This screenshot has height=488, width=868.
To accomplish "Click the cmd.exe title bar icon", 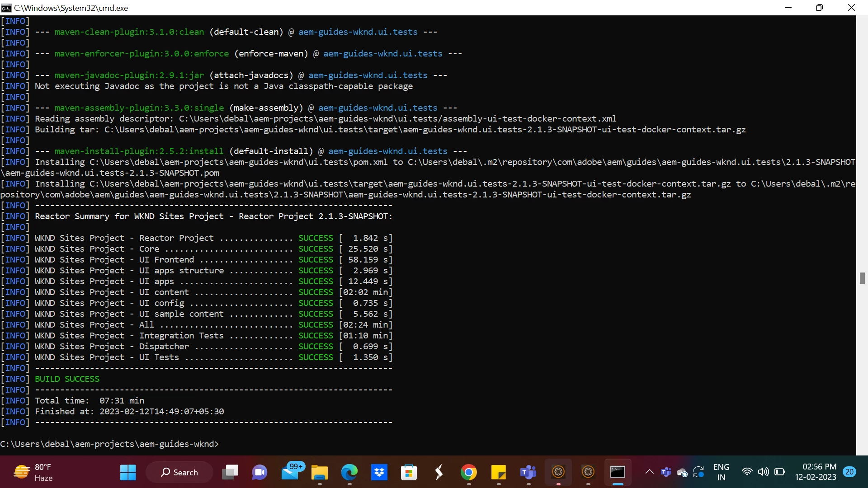I will 6,8.
